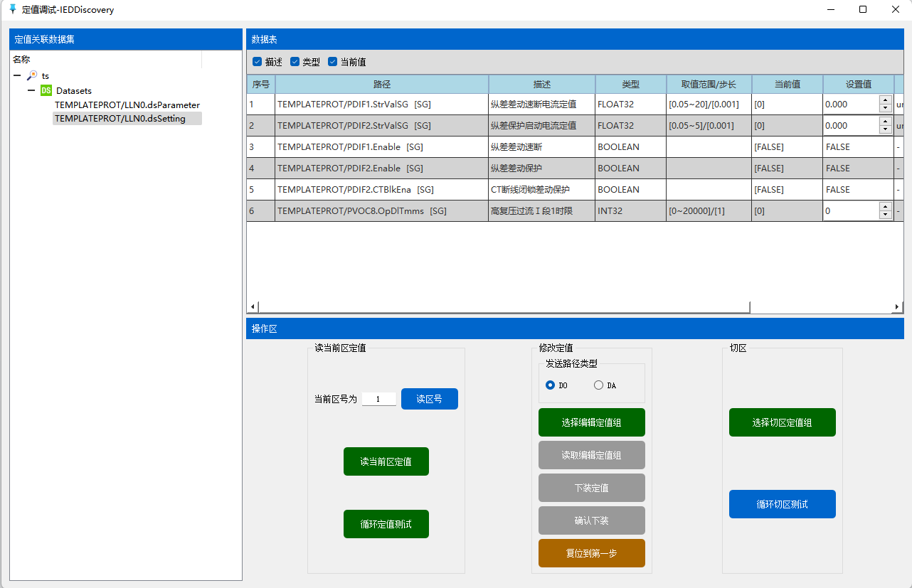The image size is (912, 588).
Task: Click the 路径 column header
Action: click(381, 85)
